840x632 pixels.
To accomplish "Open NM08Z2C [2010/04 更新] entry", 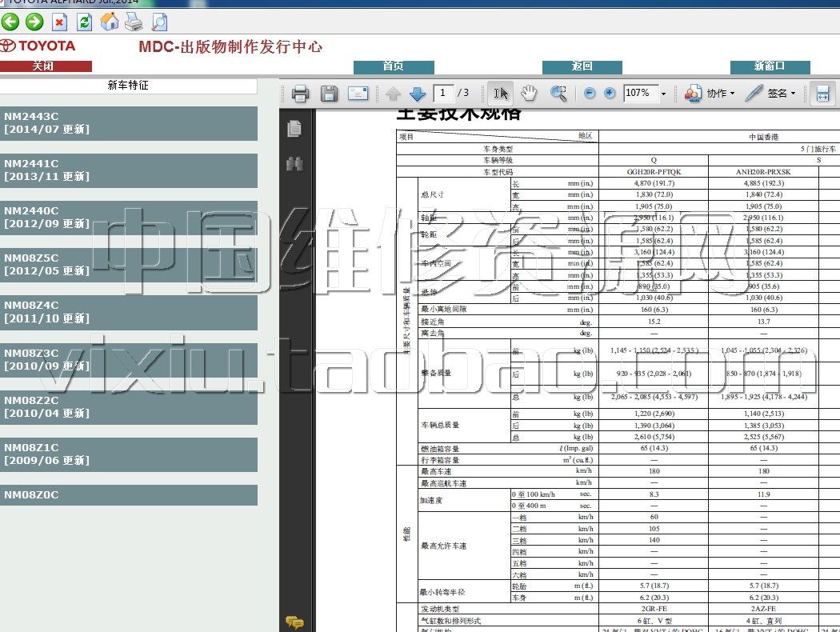I will click(x=129, y=407).
